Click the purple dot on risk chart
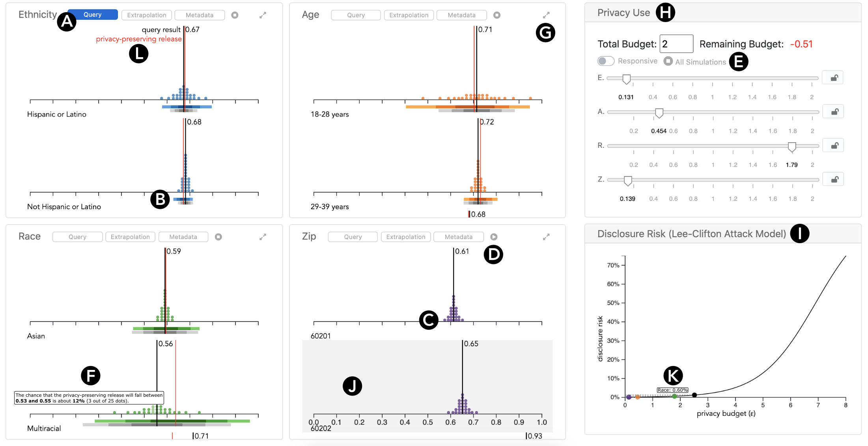The height and width of the screenshot is (446, 868). (629, 397)
